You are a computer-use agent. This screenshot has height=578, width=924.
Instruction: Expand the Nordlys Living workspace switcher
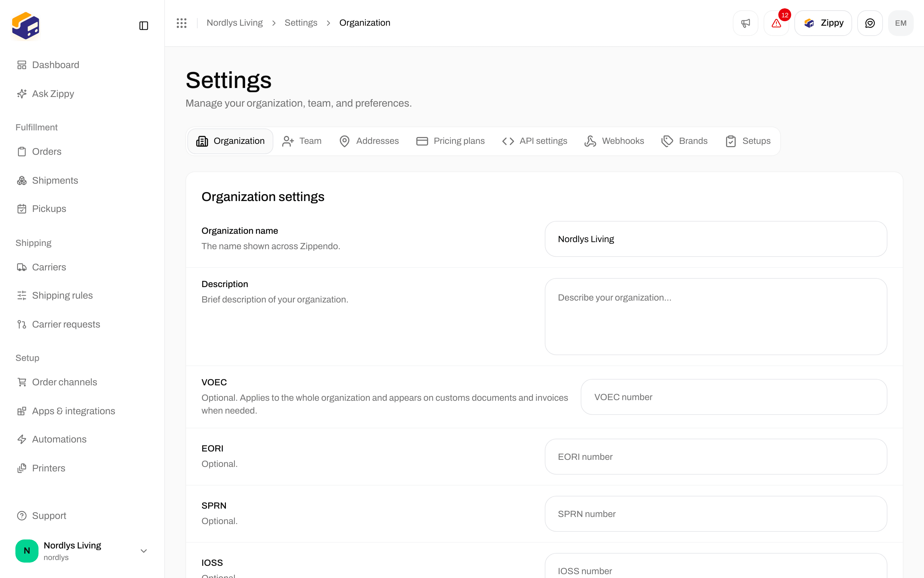click(x=82, y=551)
